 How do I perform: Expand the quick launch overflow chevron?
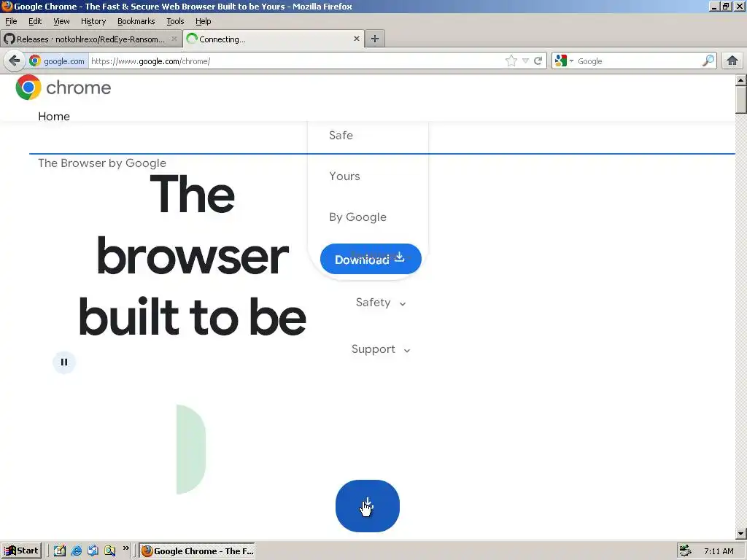pos(125,548)
